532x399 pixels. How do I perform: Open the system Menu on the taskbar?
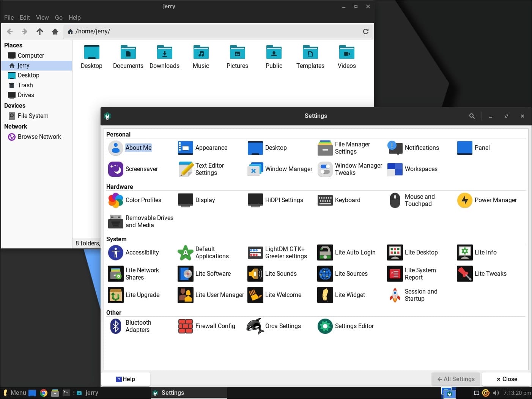(15, 393)
